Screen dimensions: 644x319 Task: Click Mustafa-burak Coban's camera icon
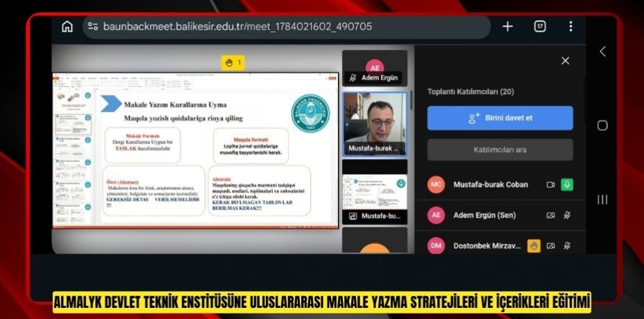point(551,184)
